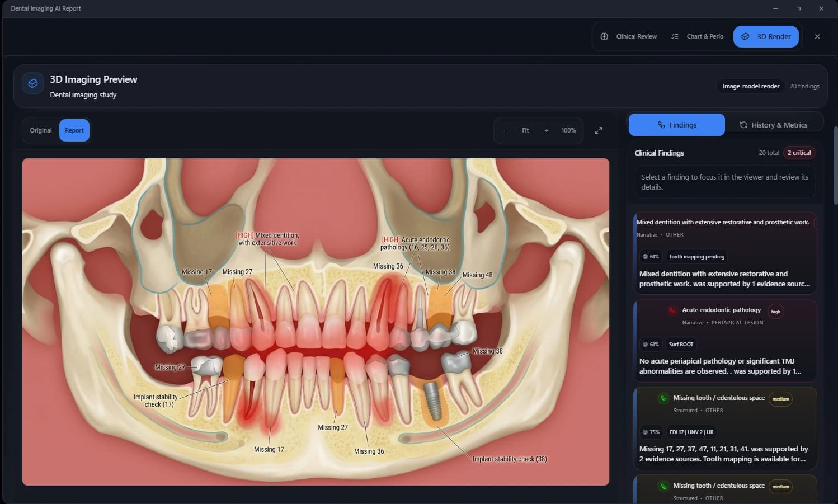Select the 3D Render tab
This screenshot has width=838, height=504.
pyautogui.click(x=766, y=36)
